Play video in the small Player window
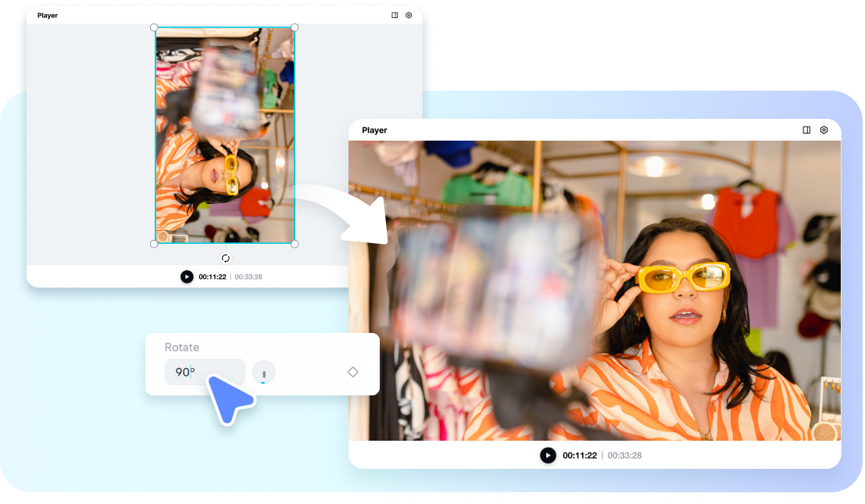Image resolution: width=865 pixels, height=504 pixels. 187,277
